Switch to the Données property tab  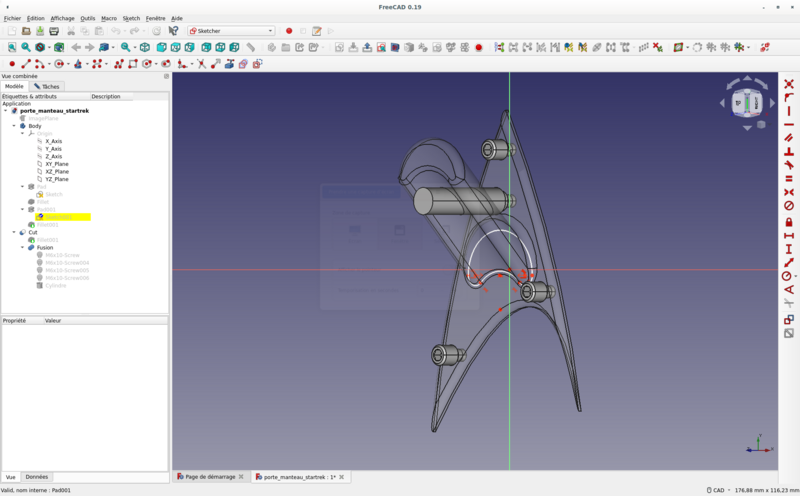pos(37,477)
